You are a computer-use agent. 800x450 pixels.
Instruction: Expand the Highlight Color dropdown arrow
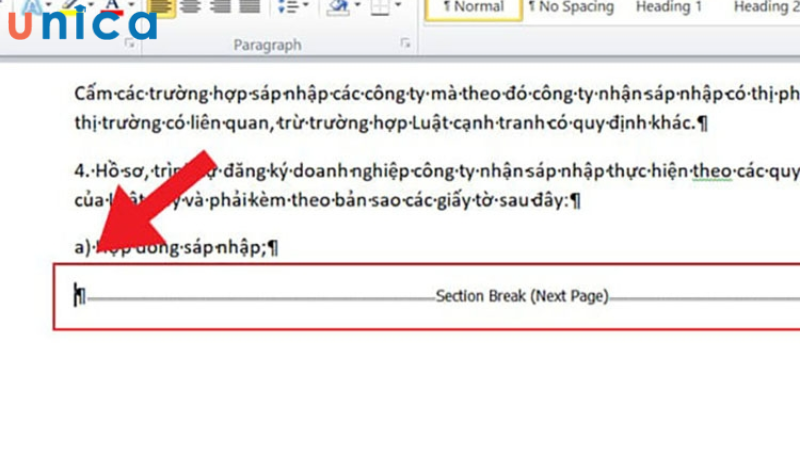pyautogui.click(x=91, y=5)
